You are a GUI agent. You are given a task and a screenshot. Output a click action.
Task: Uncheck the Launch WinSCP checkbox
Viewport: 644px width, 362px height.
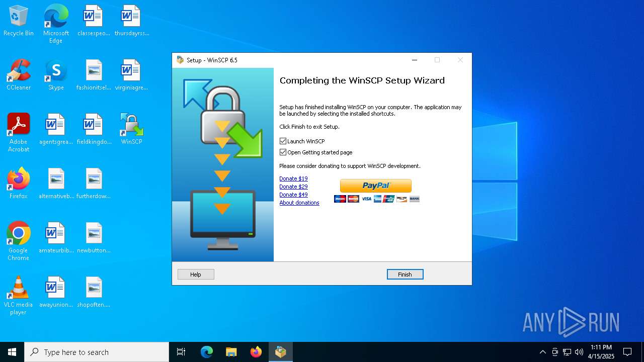(x=283, y=141)
